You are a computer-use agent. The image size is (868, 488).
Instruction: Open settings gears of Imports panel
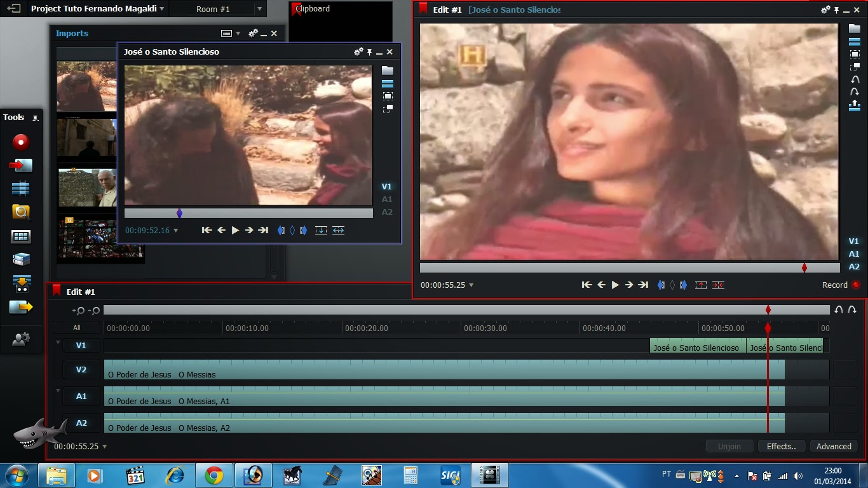tap(253, 33)
